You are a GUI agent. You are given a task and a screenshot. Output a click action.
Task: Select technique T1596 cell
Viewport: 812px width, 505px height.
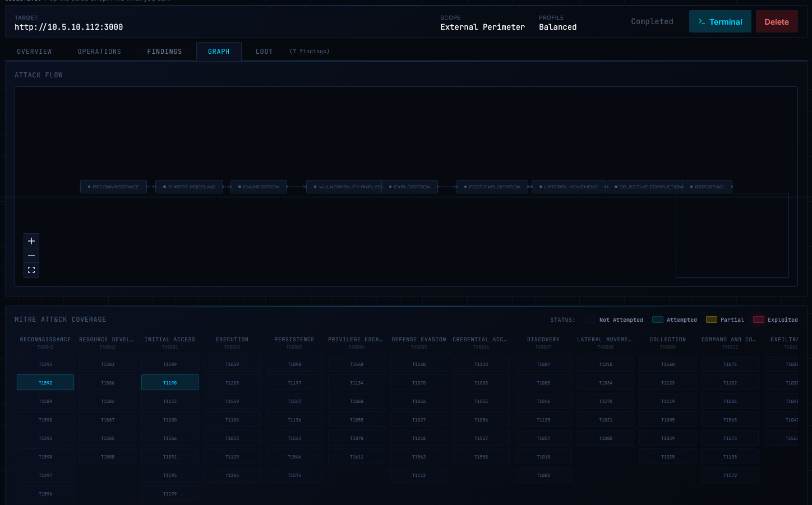click(x=45, y=493)
